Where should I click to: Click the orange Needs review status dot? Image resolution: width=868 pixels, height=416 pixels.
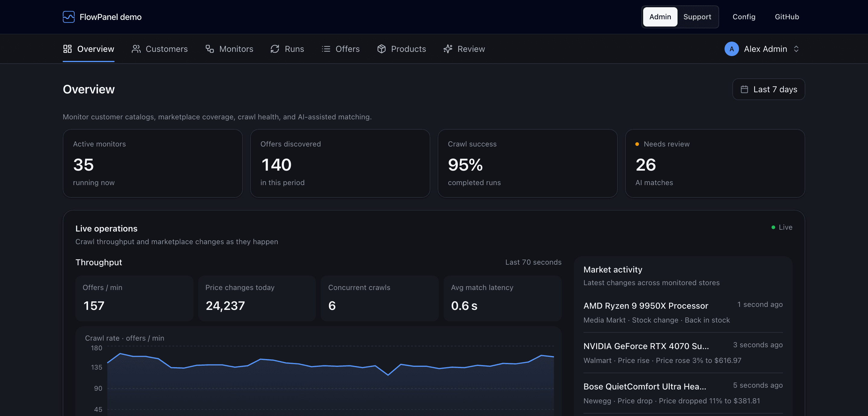[x=637, y=144]
